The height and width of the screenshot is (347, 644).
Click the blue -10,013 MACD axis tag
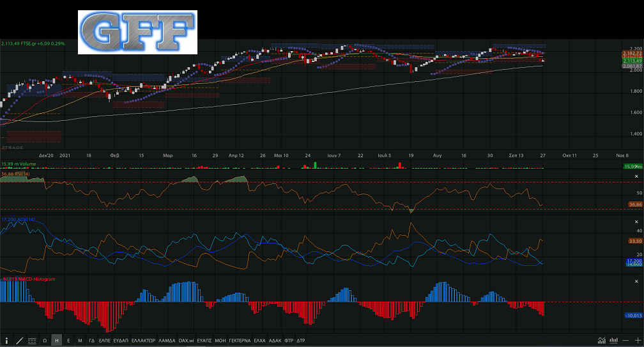click(633, 316)
